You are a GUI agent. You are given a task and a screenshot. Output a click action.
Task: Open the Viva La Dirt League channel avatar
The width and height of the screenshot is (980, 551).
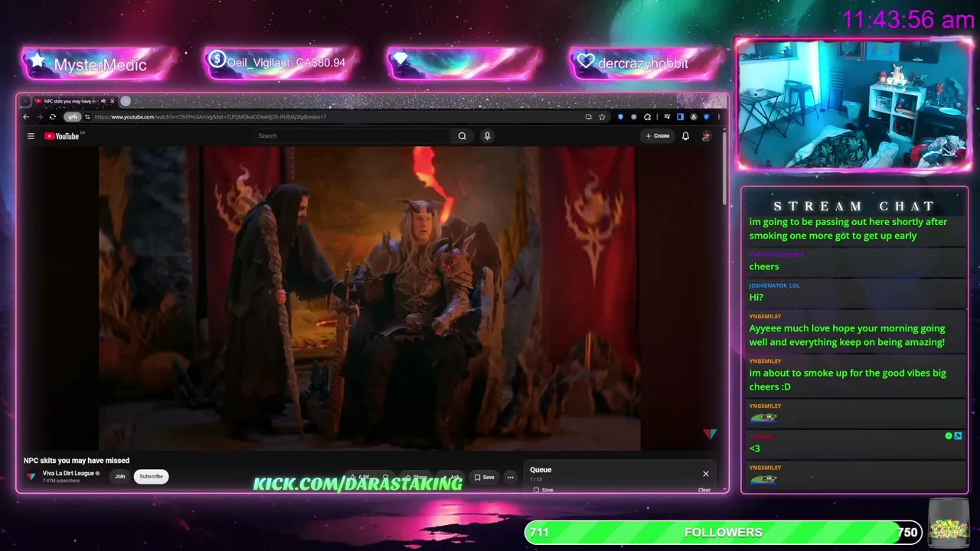click(x=31, y=477)
